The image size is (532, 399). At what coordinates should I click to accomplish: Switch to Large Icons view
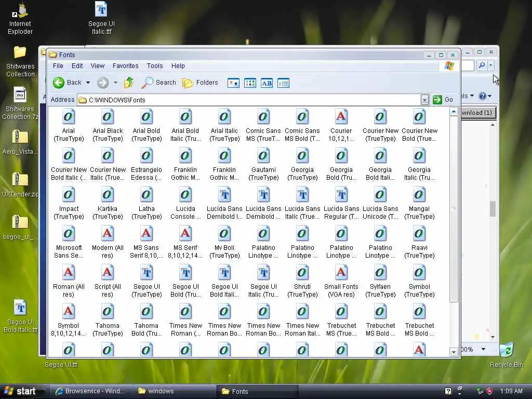tap(233, 83)
